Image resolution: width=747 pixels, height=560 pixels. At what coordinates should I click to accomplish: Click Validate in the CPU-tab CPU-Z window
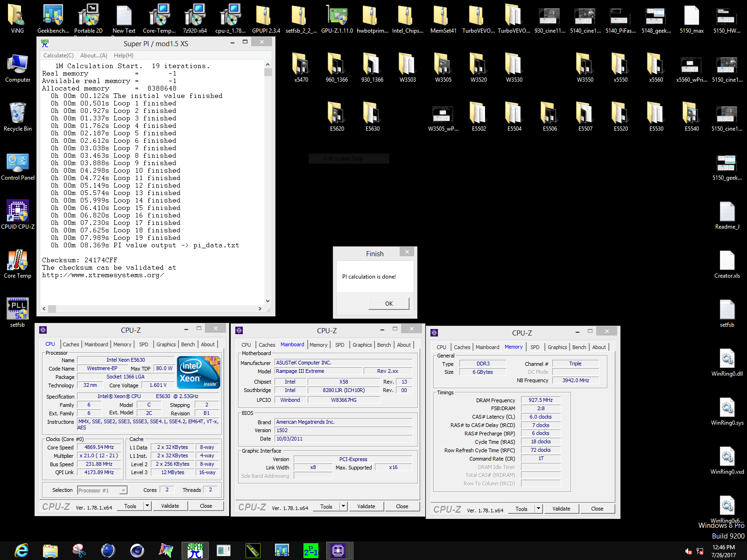(170, 506)
